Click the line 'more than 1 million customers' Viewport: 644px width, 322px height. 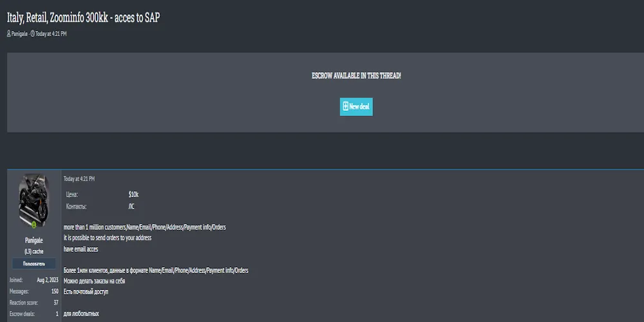(x=144, y=227)
